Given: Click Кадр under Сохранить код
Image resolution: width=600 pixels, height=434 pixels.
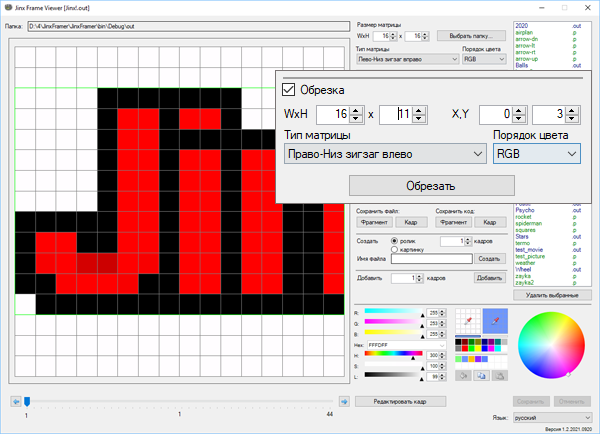Looking at the screenshot, I should click(x=490, y=222).
